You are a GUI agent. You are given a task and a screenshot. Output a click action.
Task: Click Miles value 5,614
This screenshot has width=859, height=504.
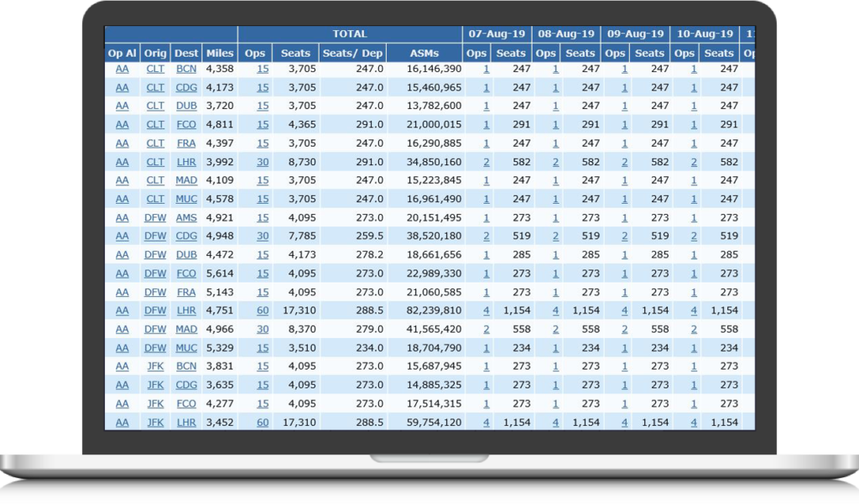[220, 273]
